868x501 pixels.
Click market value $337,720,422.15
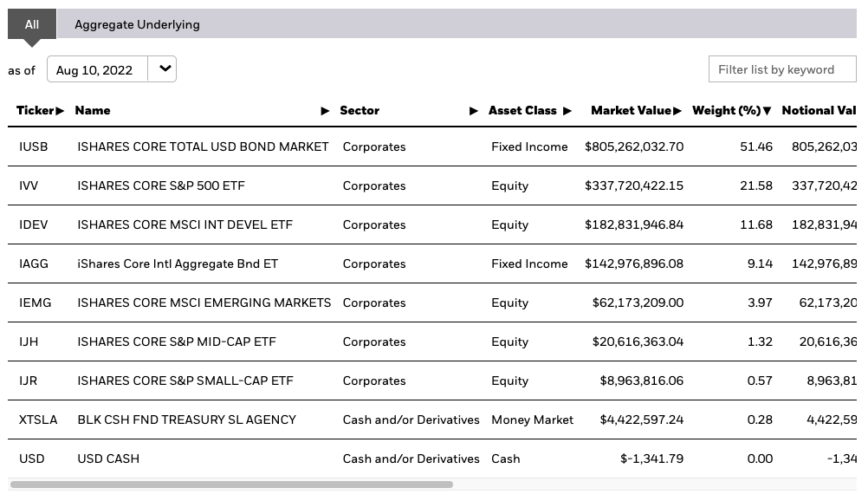point(634,185)
